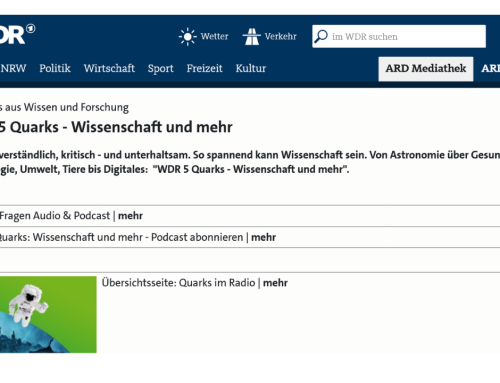Select the Kultur menu item
This screenshot has width=500, height=383.
click(x=251, y=68)
